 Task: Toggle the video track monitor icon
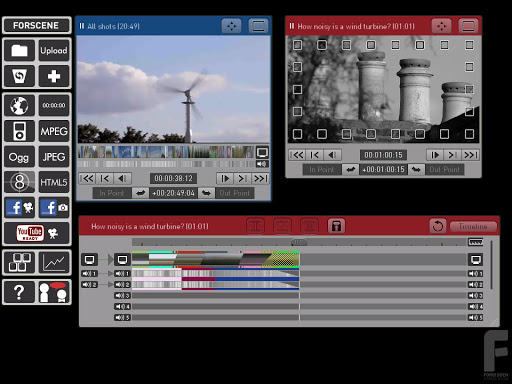pyautogui.click(x=122, y=259)
